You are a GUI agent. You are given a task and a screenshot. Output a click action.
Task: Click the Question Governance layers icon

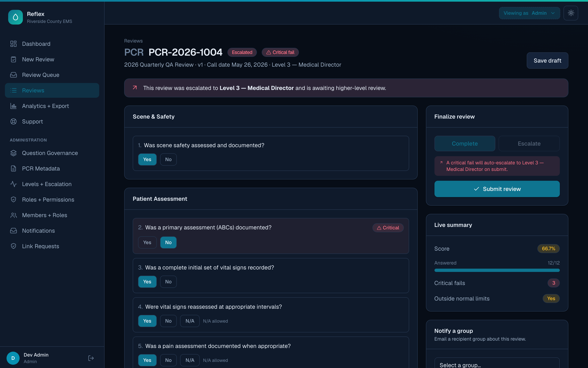(13, 153)
